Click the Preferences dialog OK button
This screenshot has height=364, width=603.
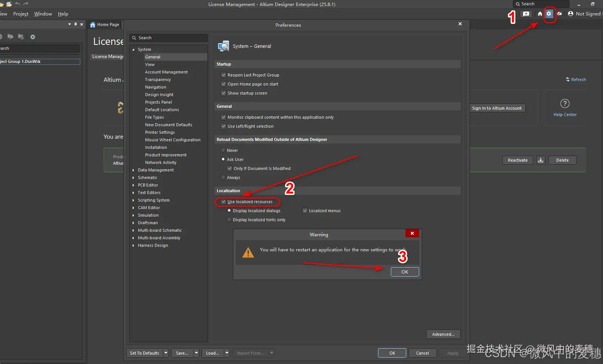[392, 353]
